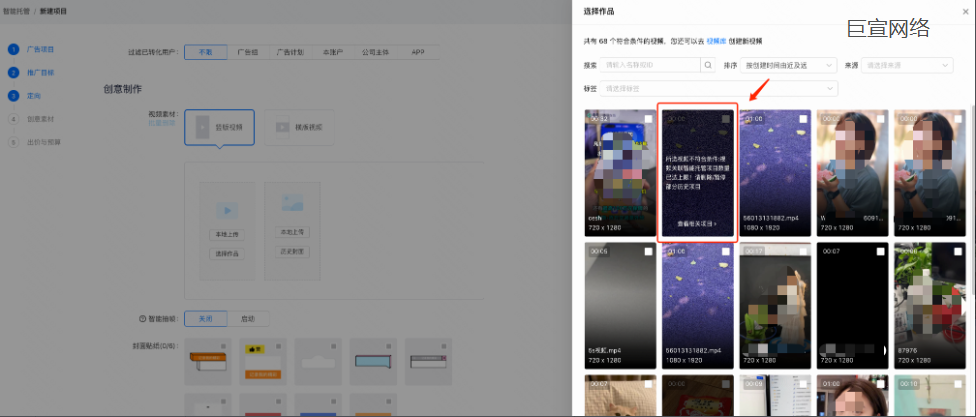Tick checkbox on 56013131882.mp4 in second row
The width and height of the screenshot is (976, 417).
point(726,251)
